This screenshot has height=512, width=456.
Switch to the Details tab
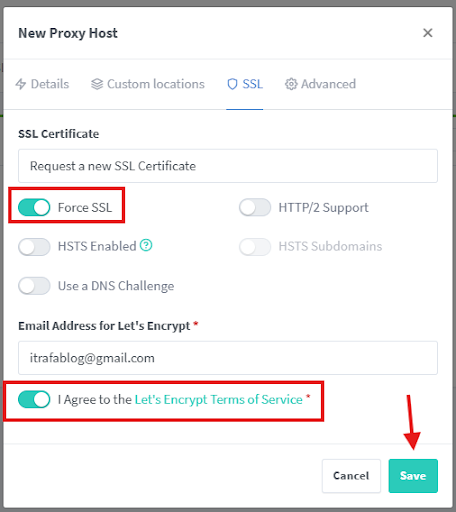click(42, 84)
